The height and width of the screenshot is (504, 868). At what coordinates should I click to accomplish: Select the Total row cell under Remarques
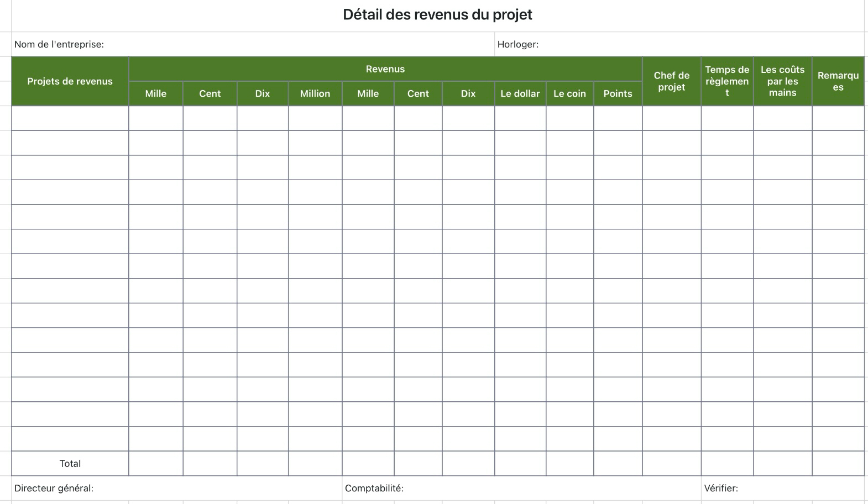coord(838,464)
